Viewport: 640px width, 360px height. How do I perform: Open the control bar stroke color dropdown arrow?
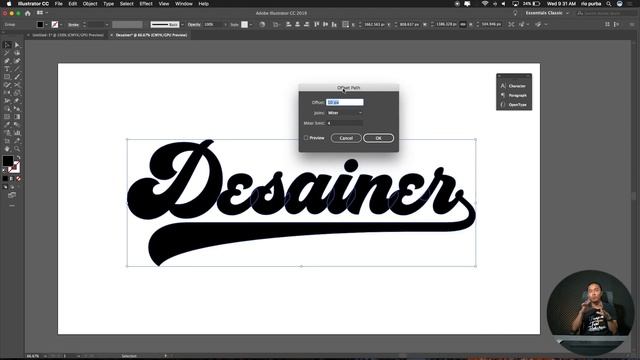coord(61,24)
